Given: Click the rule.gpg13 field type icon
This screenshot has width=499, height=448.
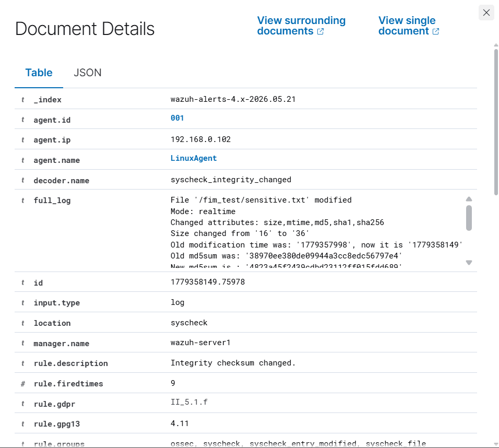Looking at the screenshot, I should pyautogui.click(x=23, y=424).
